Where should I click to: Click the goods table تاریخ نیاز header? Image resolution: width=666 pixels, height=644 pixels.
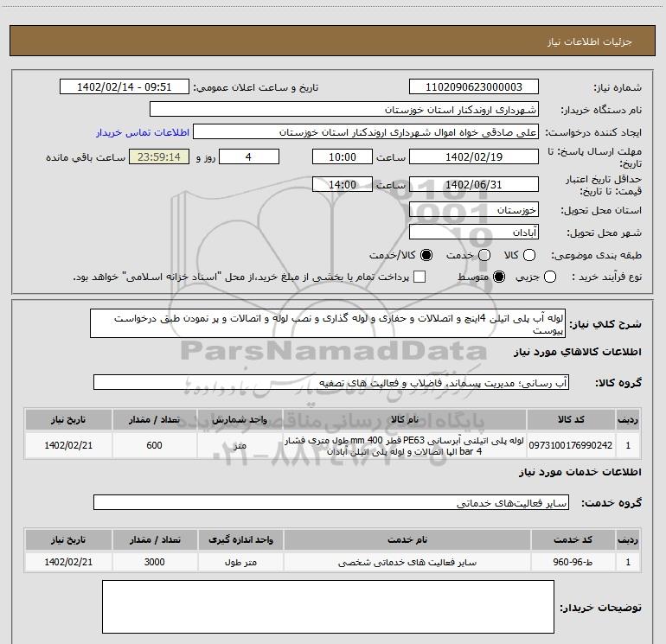tap(68, 419)
